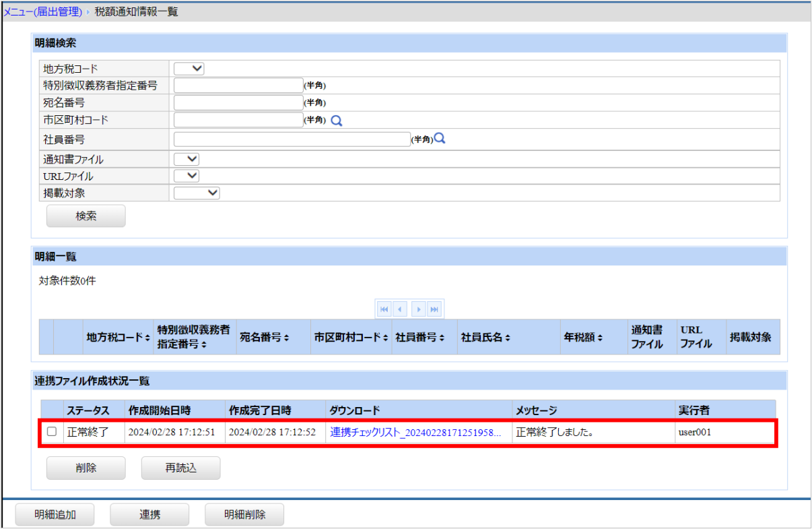812x529 pixels.
Task: Click the 作成完了日時 column header
Action: click(x=275, y=410)
